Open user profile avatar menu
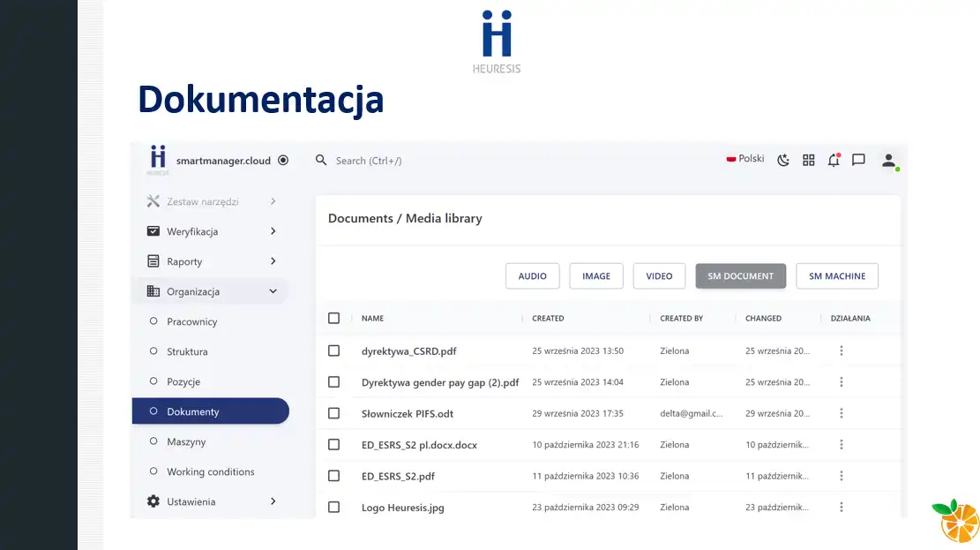Viewport: 980px width, 550px height. tap(889, 161)
